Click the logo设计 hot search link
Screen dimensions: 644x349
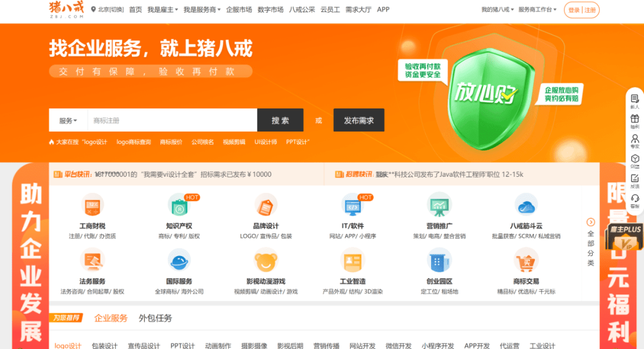[95, 142]
